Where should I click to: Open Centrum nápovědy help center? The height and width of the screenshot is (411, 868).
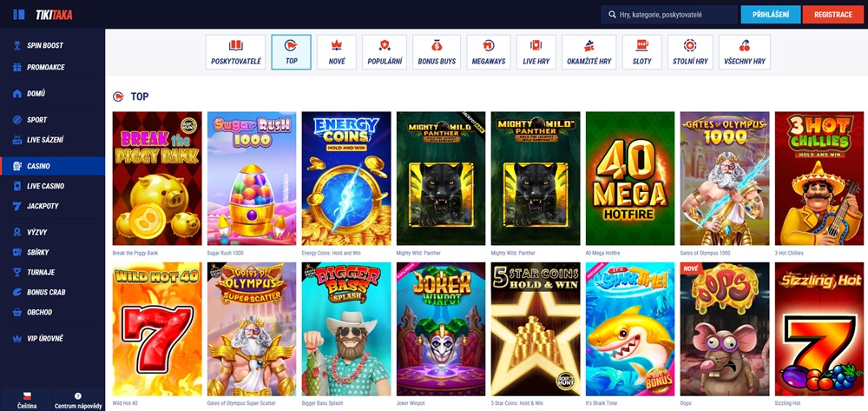click(78, 401)
